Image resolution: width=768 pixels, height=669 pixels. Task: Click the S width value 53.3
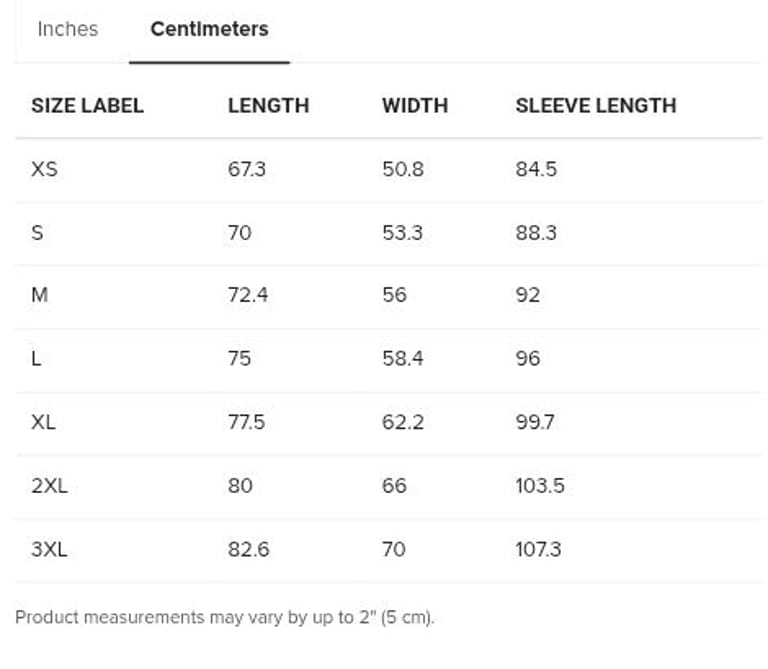click(x=402, y=233)
